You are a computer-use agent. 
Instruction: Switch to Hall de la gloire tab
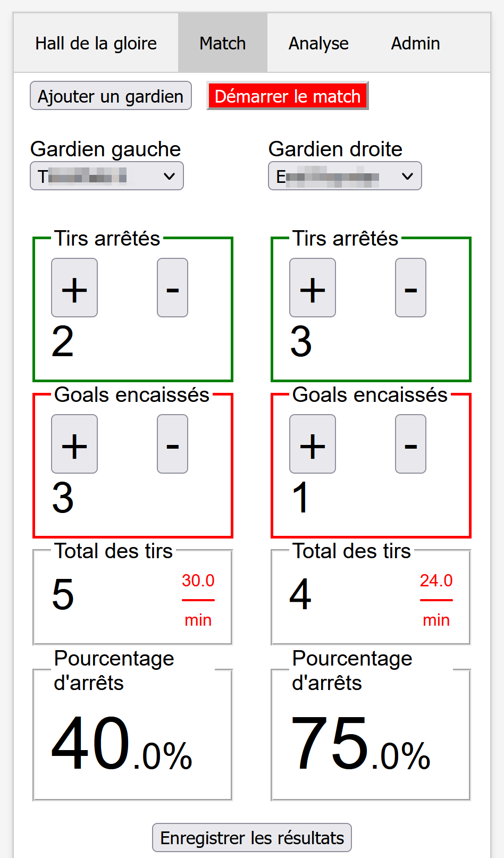pyautogui.click(x=96, y=43)
